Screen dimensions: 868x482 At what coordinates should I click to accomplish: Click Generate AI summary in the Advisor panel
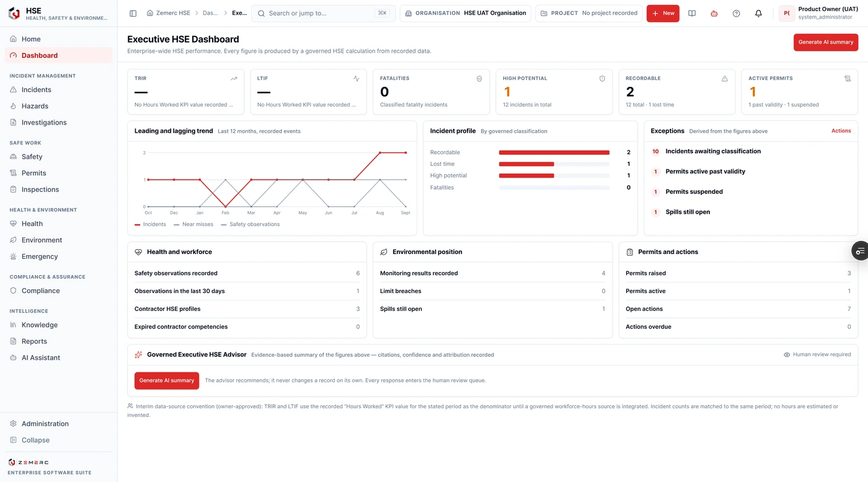[167, 380]
